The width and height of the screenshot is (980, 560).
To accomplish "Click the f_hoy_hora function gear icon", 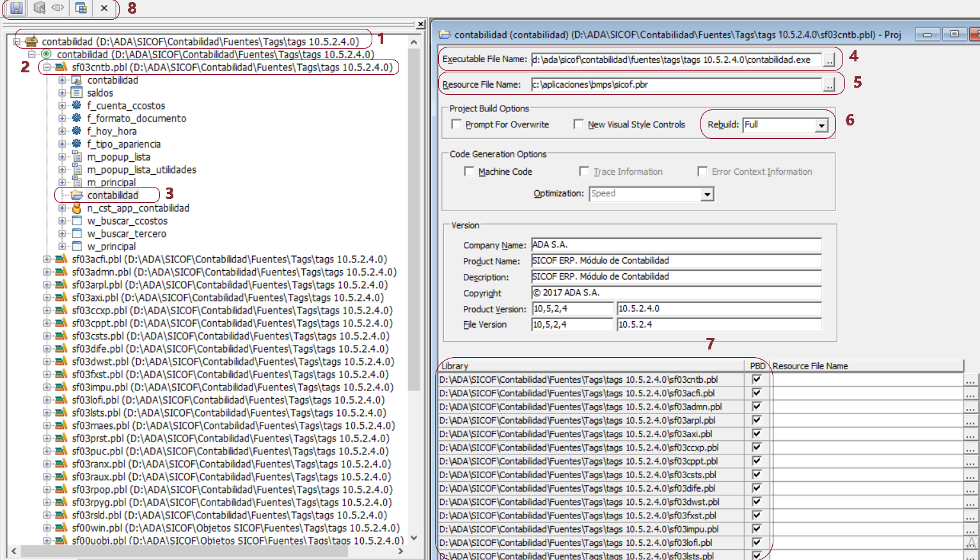I will (x=77, y=131).
